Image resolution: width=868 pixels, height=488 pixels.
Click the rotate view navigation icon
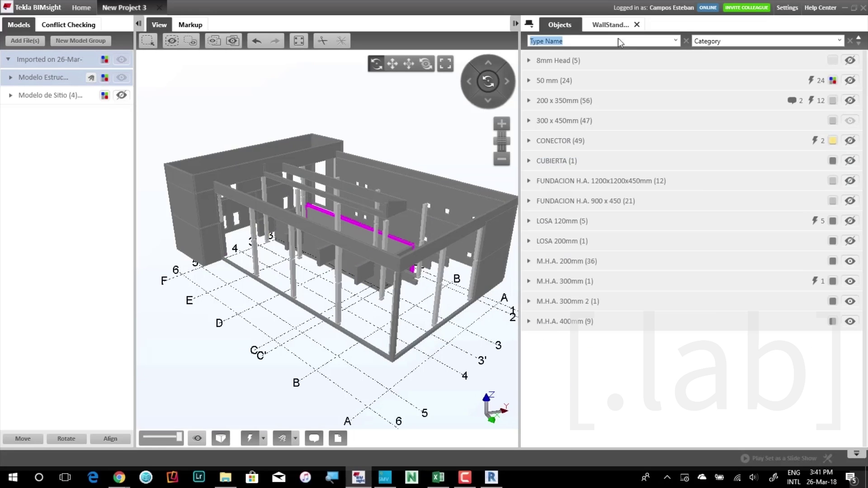[376, 64]
